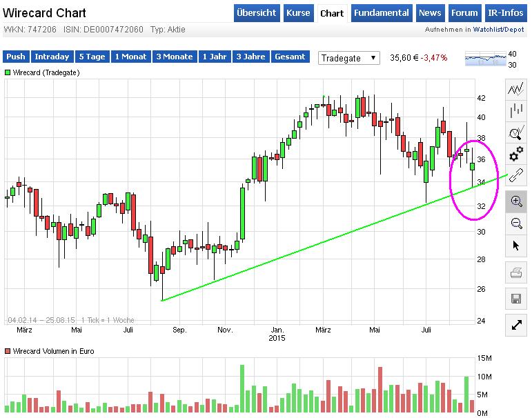Click the green Wirecard (Tradegate) legend swatch
Viewport: 532px width, 418px height.
tap(8, 72)
